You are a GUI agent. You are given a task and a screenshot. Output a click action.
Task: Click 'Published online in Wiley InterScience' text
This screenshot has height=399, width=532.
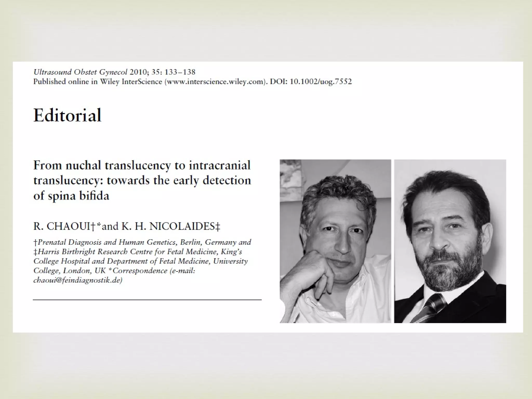(x=97, y=82)
